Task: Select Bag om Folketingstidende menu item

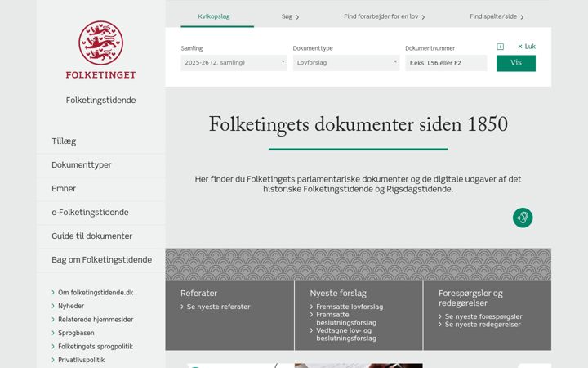Action: 101,259
